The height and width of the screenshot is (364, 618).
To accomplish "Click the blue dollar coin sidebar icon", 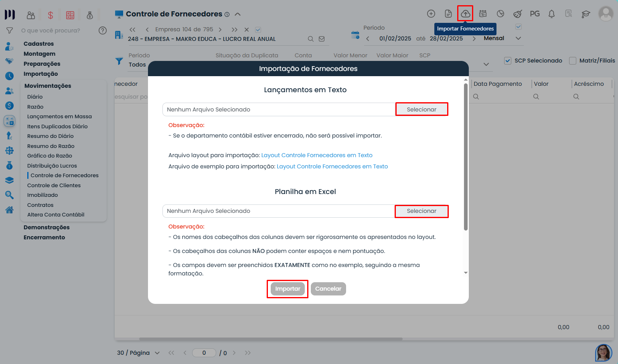I will (9, 105).
